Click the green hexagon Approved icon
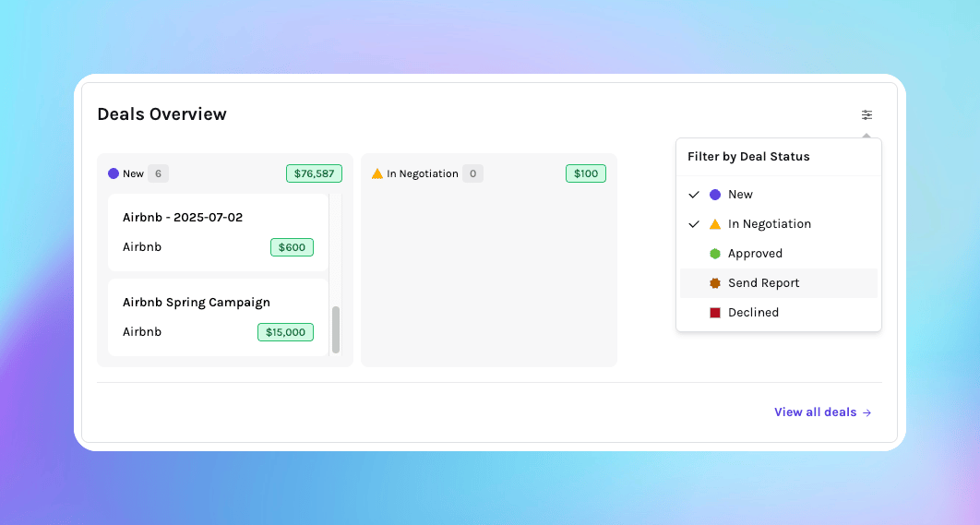Screen dimensions: 980x525 [x=715, y=254]
